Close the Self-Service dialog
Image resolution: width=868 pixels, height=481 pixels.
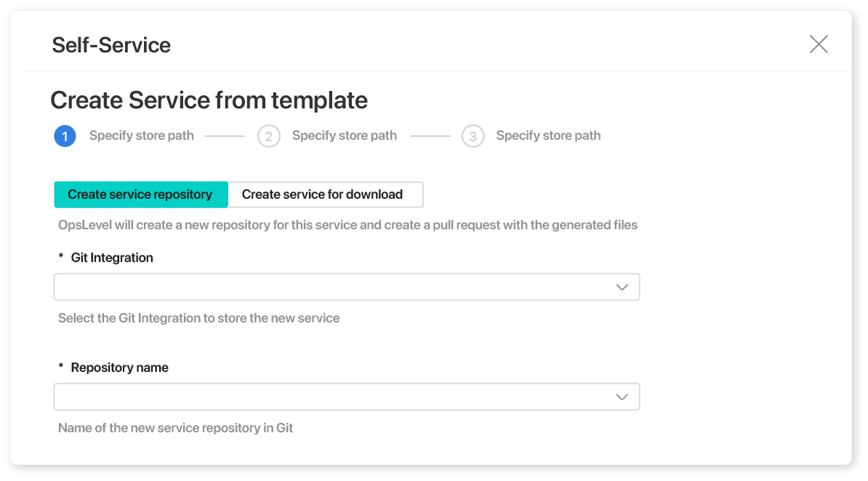[x=819, y=44]
